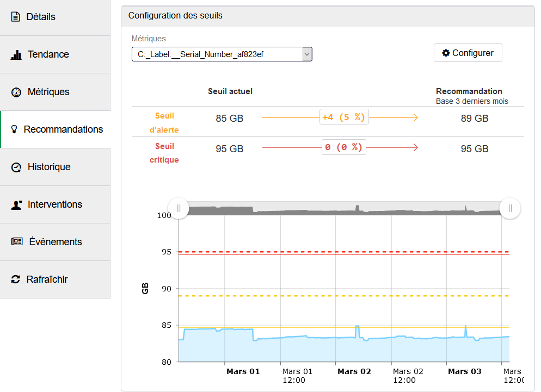Click the Rafraîchir refresh arrows icon
541x392 pixels.
tap(16, 279)
